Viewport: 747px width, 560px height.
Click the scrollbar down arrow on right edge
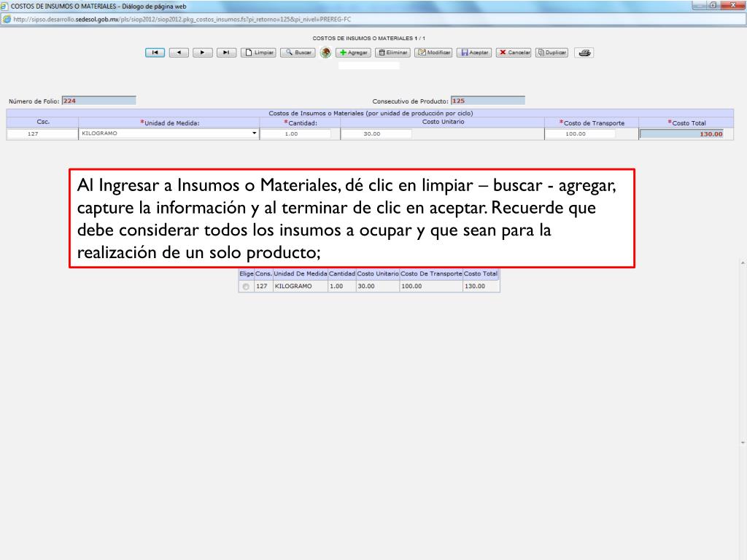[x=743, y=443]
